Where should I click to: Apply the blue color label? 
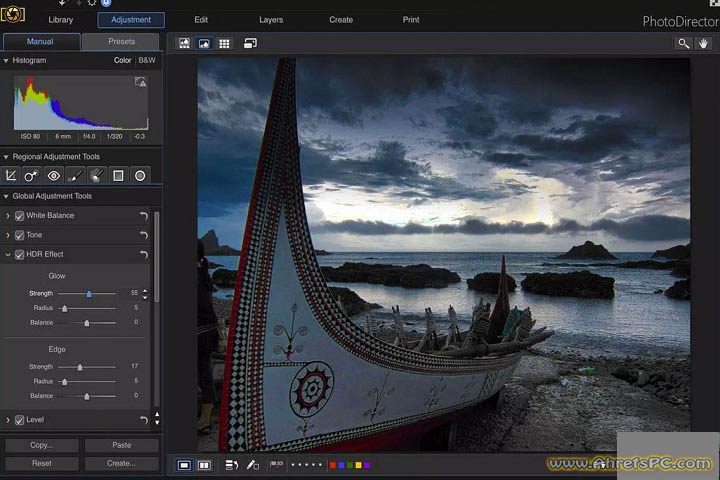[x=341, y=465]
